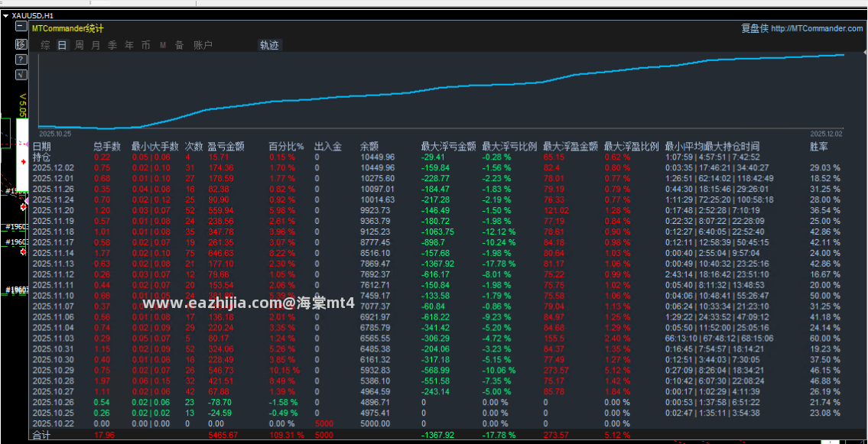The image size is (868, 444).
Task: Click the blue equity curve line
Action: [443, 89]
